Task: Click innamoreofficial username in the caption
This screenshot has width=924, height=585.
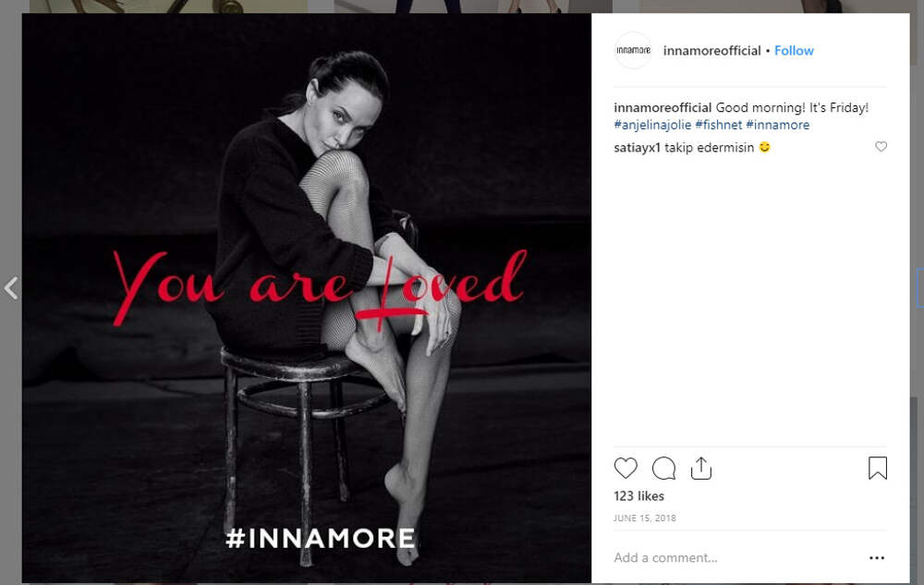Action: [663, 108]
